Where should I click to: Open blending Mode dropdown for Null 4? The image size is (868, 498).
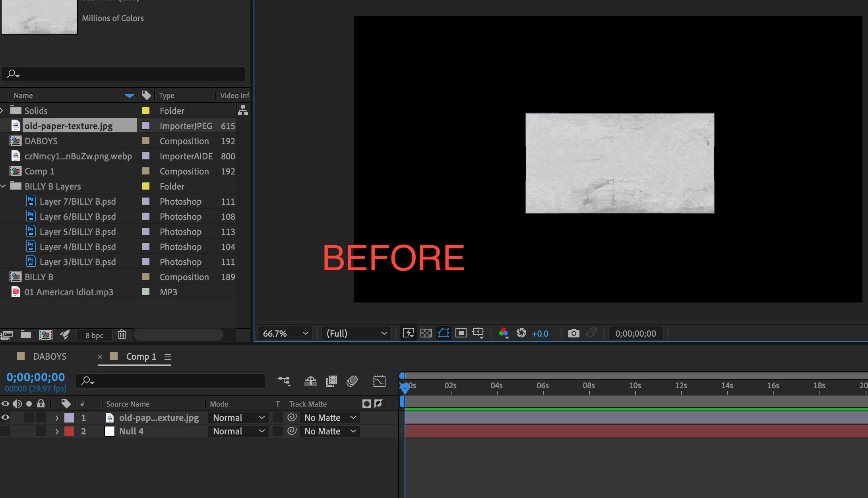click(x=238, y=431)
